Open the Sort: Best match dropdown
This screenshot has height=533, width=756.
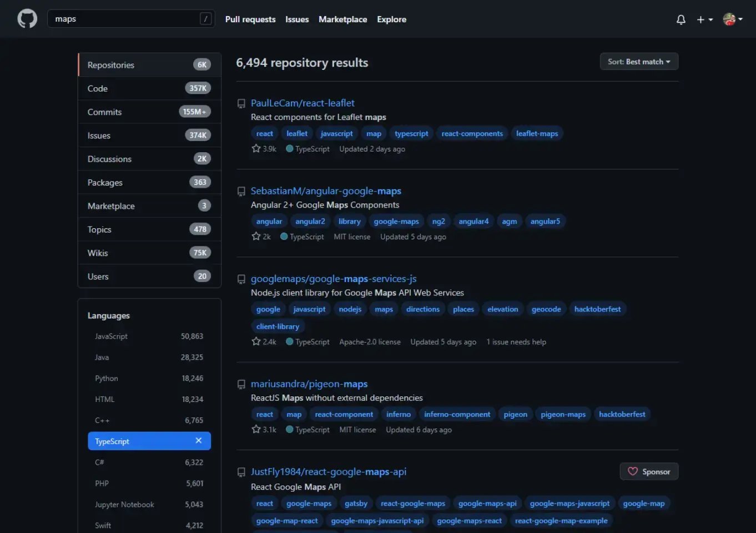tap(639, 62)
